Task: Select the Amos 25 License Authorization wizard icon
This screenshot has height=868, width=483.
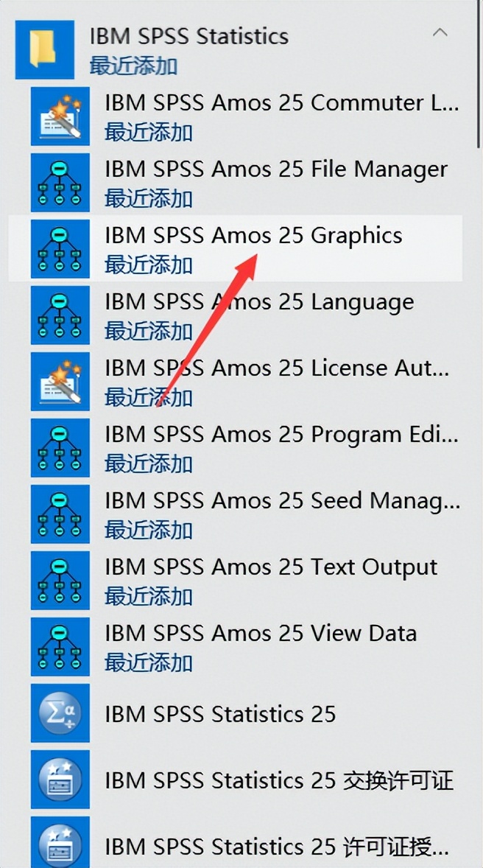Action: coord(60,381)
